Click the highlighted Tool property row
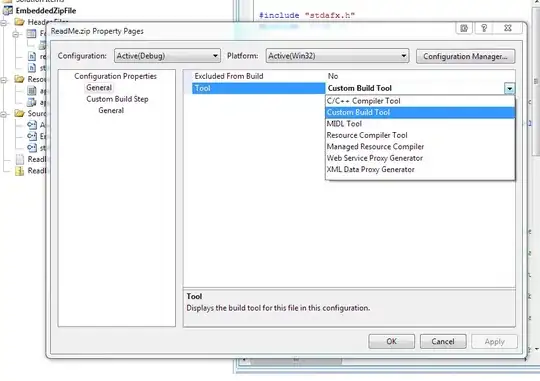Screen dimensions: 540x381 tap(258, 88)
